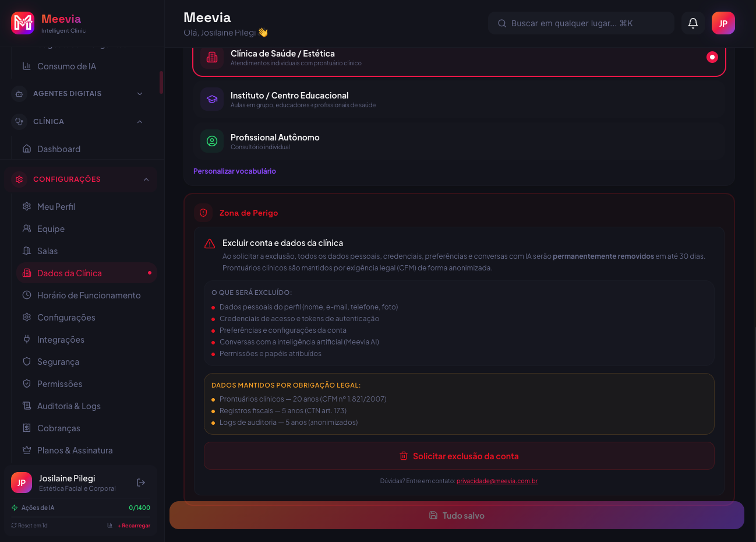The width and height of the screenshot is (756, 542).
Task: Collapse the red Configurações section chevron
Action: 146,180
